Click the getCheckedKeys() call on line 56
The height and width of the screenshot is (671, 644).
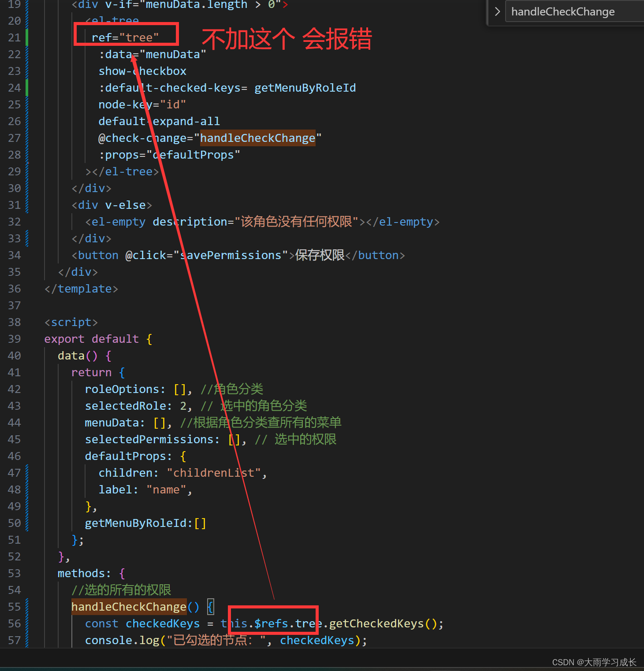383,623
